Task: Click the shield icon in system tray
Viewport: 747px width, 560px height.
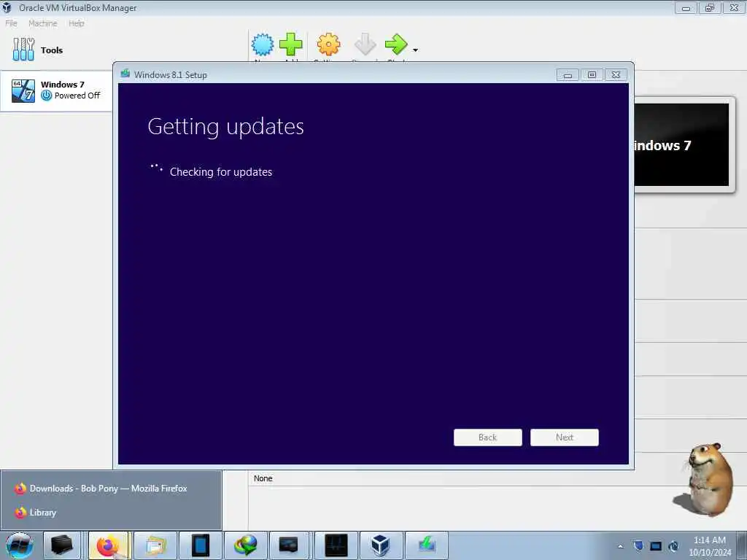Action: pos(639,545)
